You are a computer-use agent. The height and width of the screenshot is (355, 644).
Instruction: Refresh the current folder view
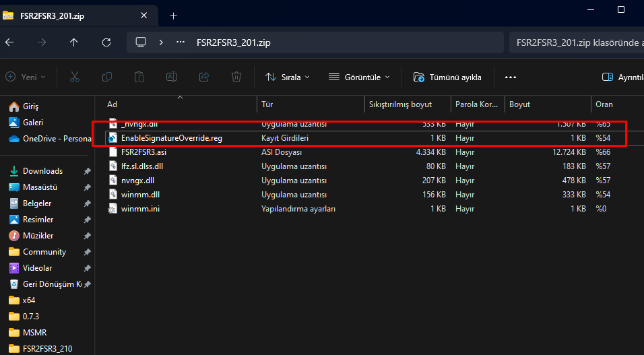pyautogui.click(x=106, y=42)
